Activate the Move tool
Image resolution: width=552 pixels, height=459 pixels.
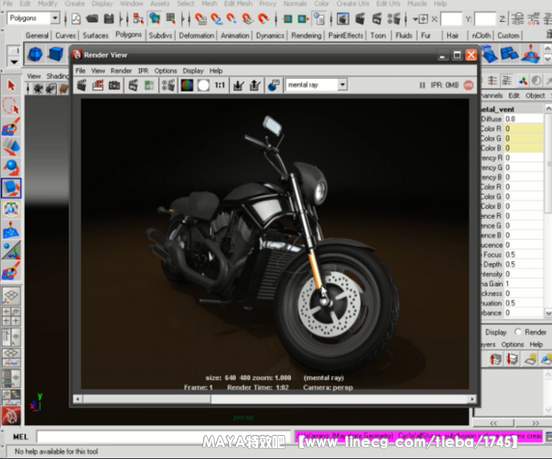point(11,147)
